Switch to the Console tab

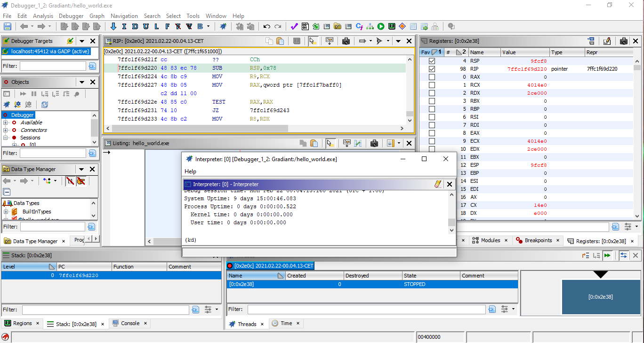point(130,323)
